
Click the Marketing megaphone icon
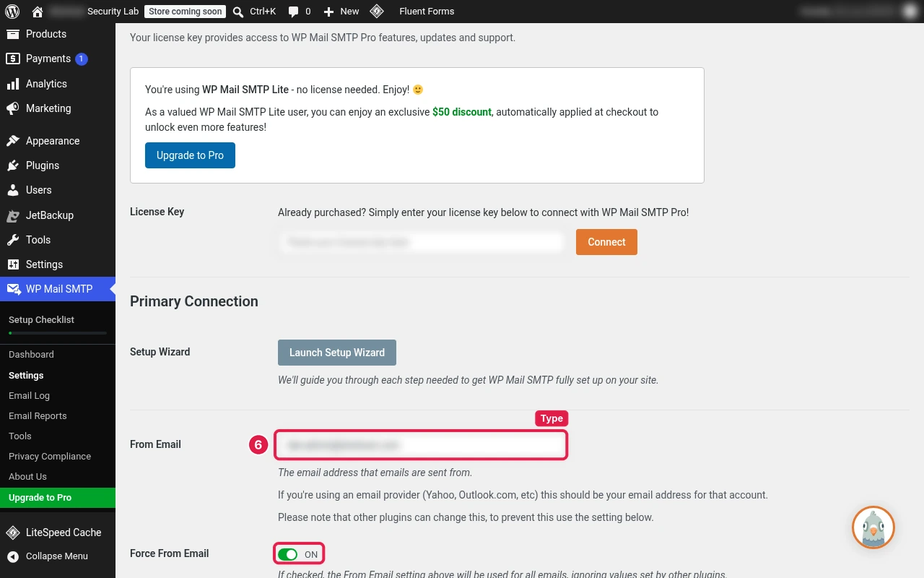[13, 108]
